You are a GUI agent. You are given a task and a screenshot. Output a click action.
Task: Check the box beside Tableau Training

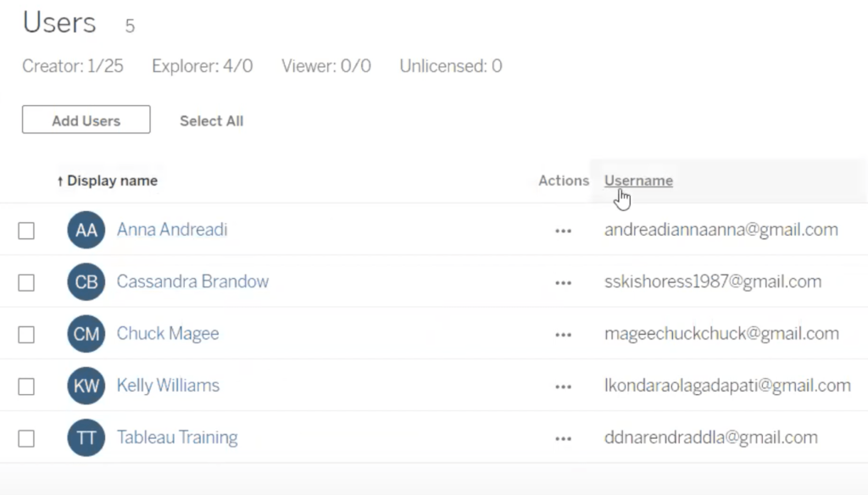tap(26, 438)
